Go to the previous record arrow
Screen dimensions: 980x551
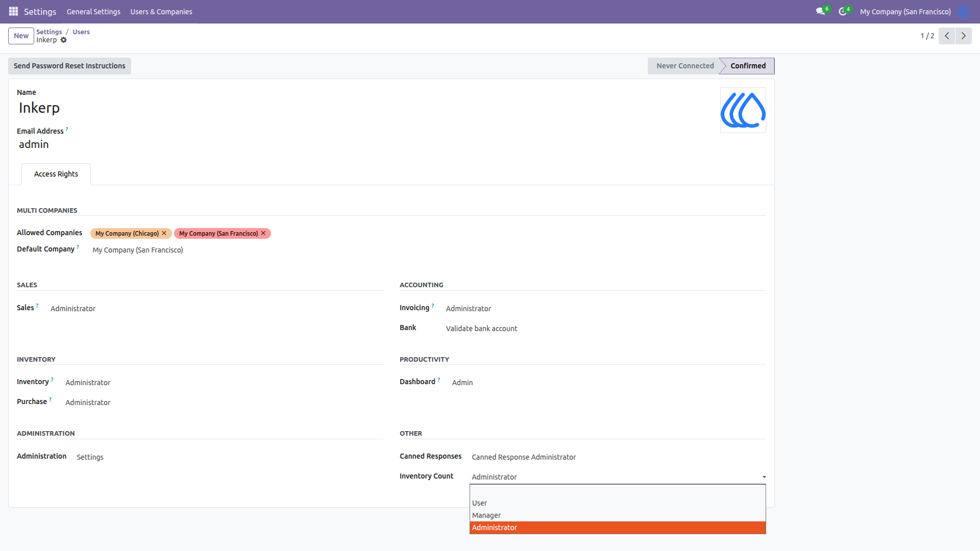[x=947, y=36]
